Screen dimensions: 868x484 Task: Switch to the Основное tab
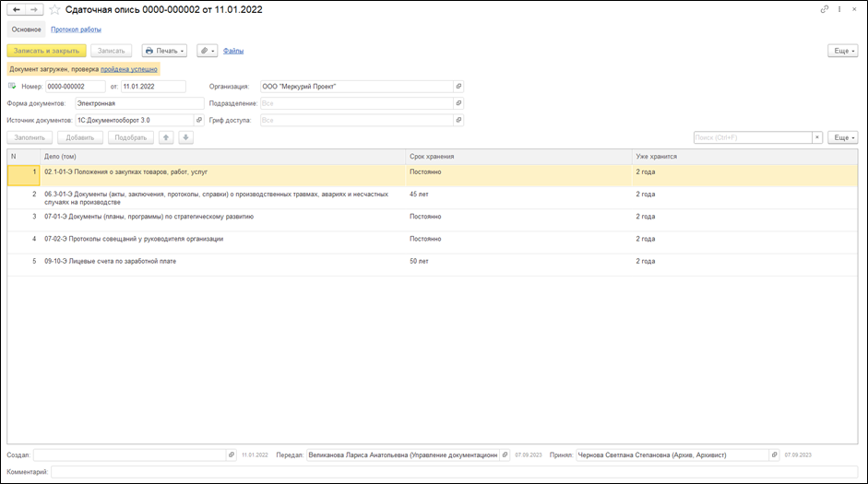26,30
